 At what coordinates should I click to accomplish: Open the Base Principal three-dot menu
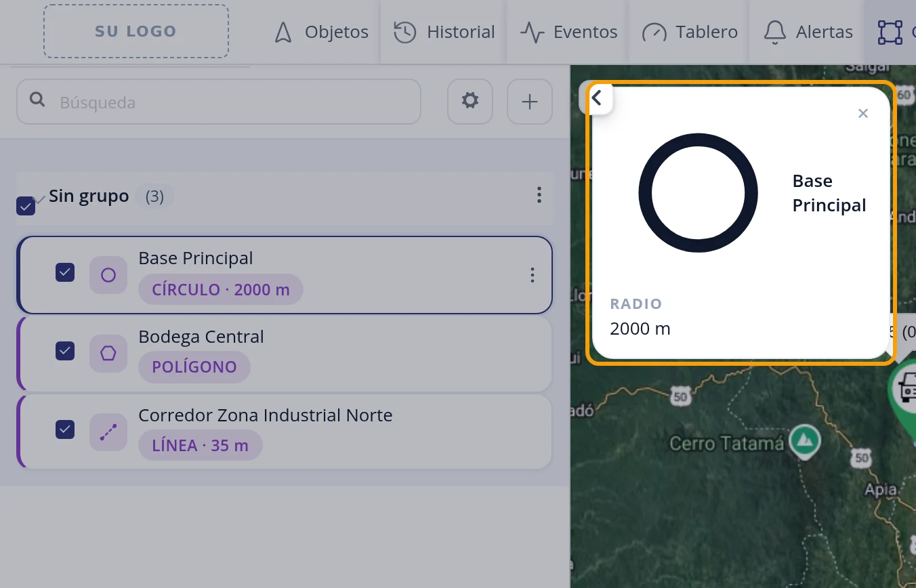tap(533, 275)
